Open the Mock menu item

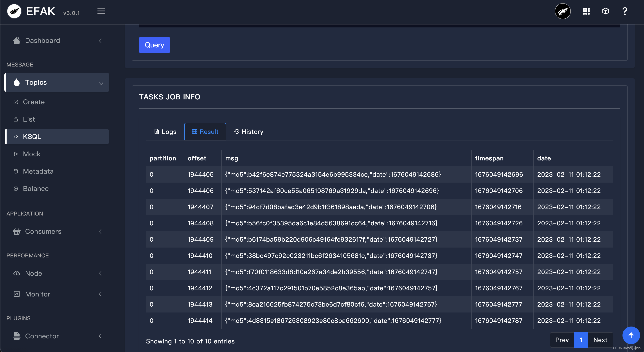[x=57, y=154]
